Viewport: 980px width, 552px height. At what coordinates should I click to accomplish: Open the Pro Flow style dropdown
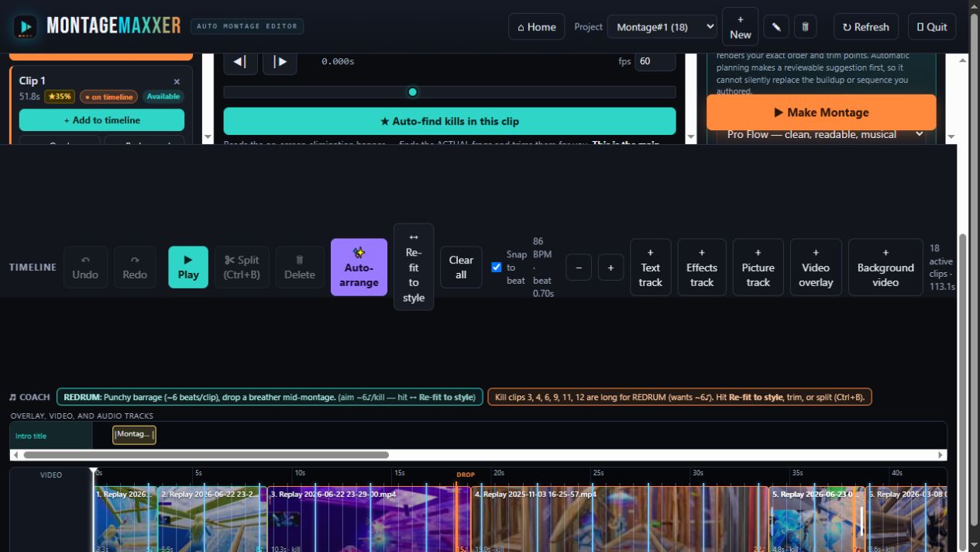[821, 135]
